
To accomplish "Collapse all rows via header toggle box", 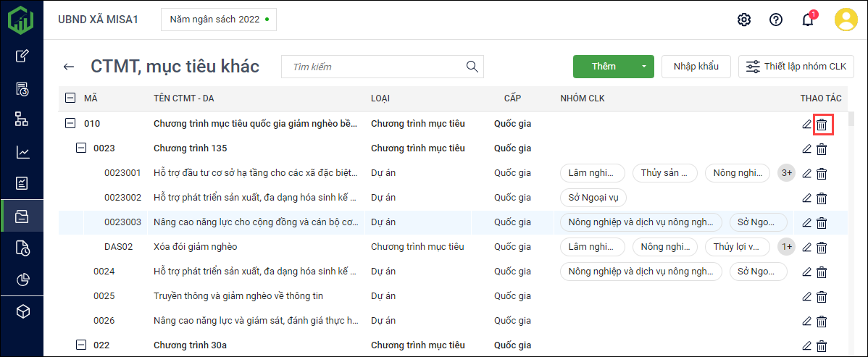I will pos(70,98).
